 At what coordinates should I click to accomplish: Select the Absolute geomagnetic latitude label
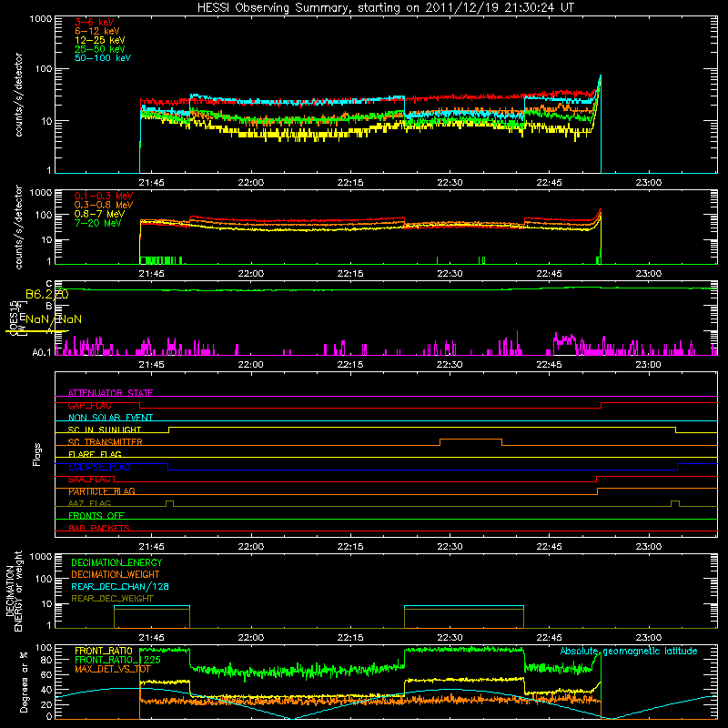pos(629,651)
